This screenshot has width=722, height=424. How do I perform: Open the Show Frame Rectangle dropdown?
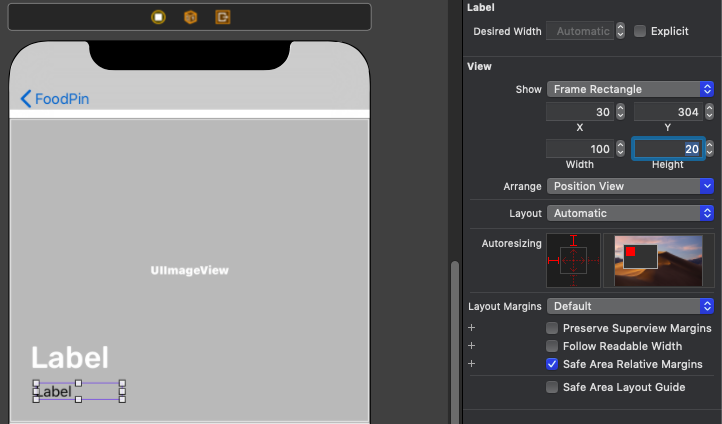tap(630, 89)
